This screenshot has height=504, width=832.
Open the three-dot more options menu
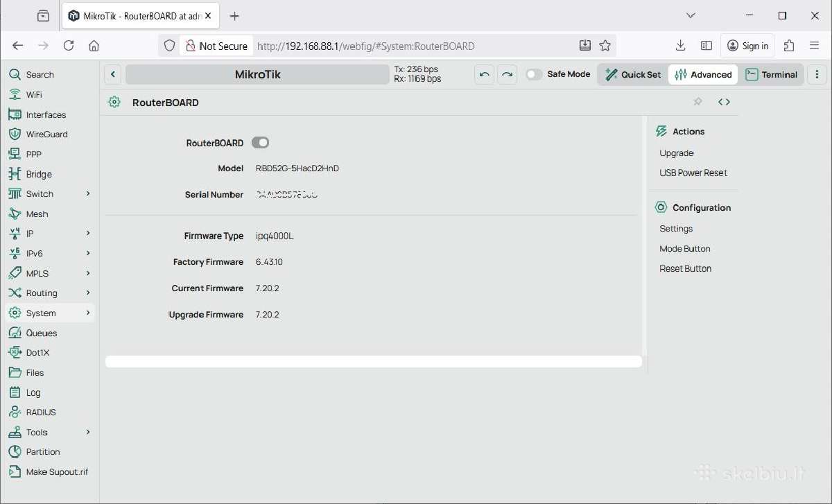click(x=817, y=75)
